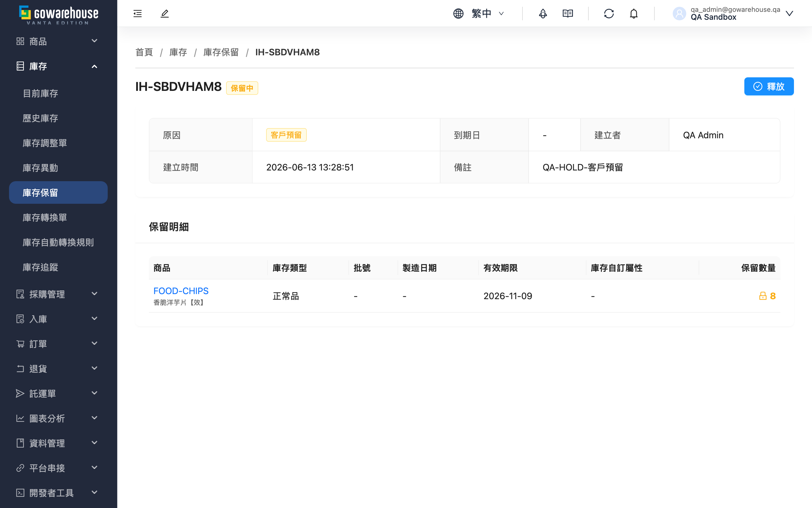This screenshot has height=508, width=812.
Task: Open the 繁中 language dropdown
Action: coord(487,14)
